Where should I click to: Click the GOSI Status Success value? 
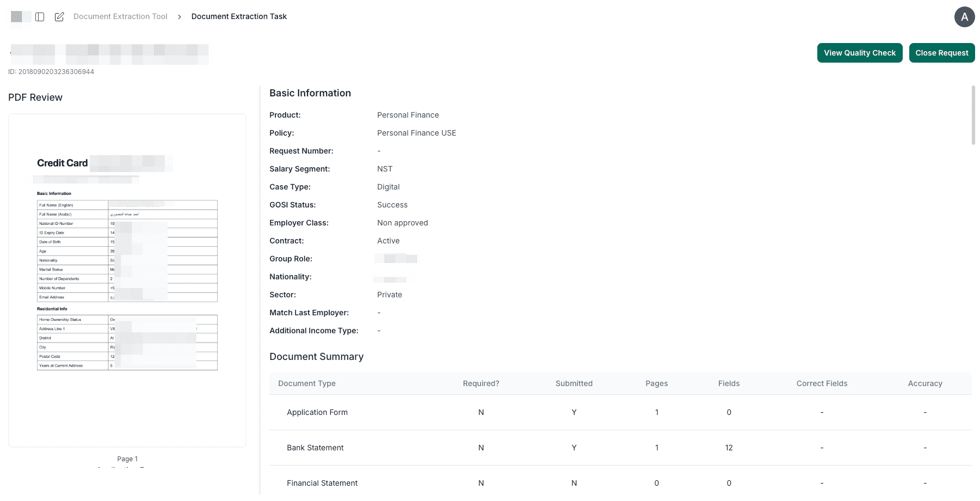(392, 205)
